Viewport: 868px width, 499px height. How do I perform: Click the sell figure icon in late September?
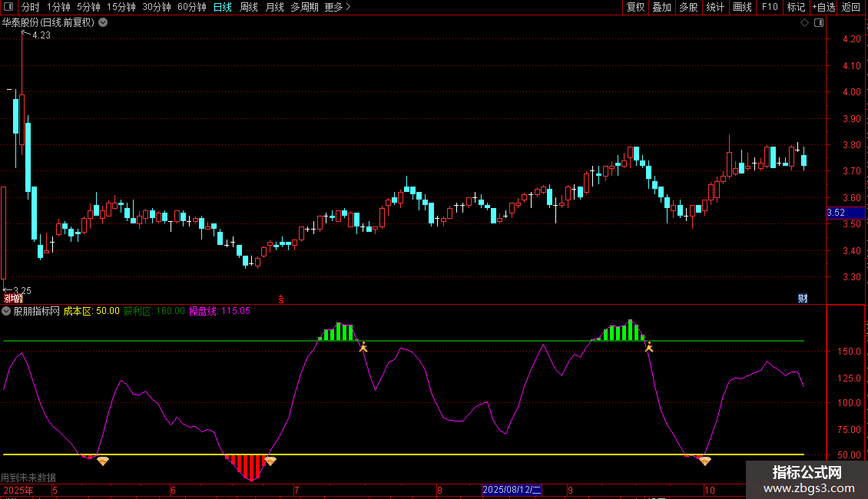[649, 347]
